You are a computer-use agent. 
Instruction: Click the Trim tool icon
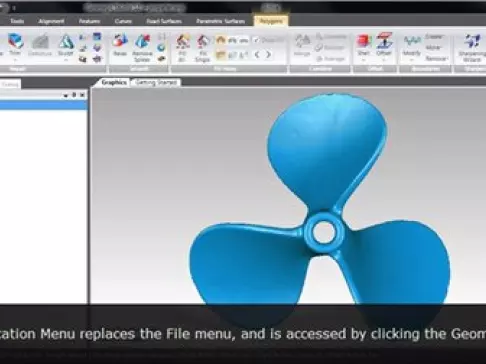point(15,41)
